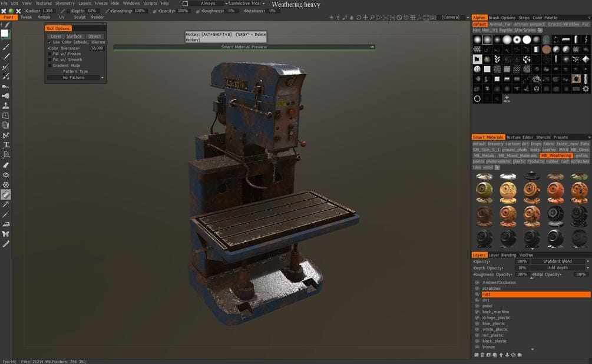
Task: Enable the Gradient Mode checkbox
Action: click(50, 65)
